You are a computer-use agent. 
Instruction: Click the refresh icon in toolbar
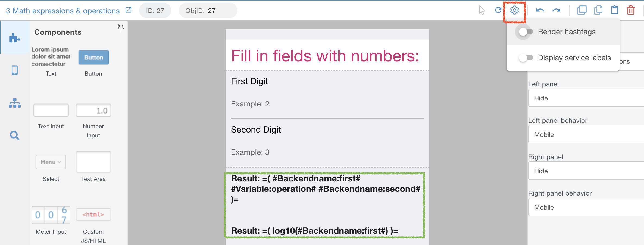(x=498, y=10)
